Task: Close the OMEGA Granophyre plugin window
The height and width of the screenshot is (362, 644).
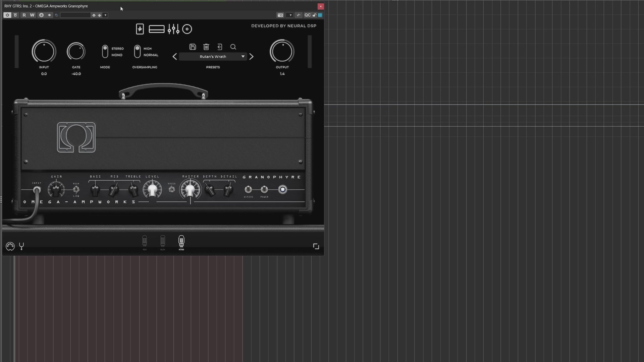Action: (321, 6)
